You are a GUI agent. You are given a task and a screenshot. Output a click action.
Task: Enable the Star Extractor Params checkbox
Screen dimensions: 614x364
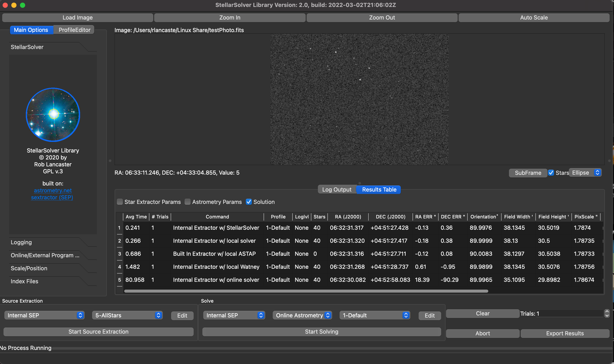point(120,202)
